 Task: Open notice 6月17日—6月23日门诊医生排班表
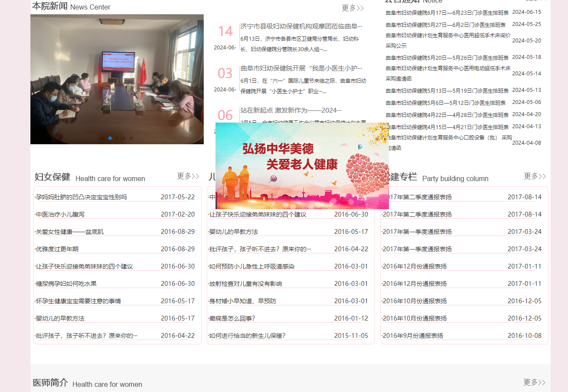pyautogui.click(x=447, y=13)
